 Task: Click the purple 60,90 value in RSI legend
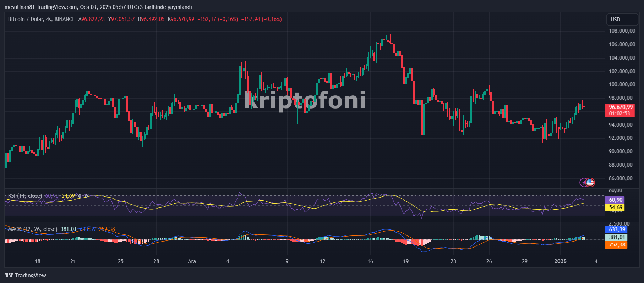tap(52, 196)
